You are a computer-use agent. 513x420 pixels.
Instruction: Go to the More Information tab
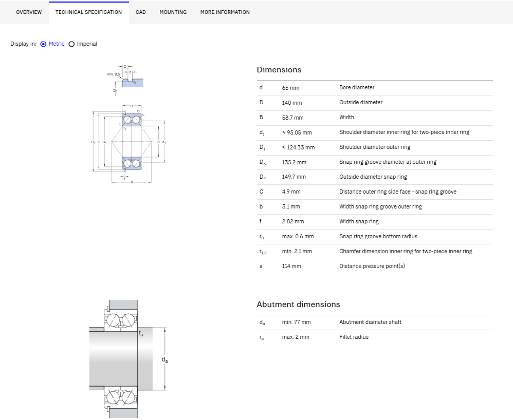click(225, 12)
